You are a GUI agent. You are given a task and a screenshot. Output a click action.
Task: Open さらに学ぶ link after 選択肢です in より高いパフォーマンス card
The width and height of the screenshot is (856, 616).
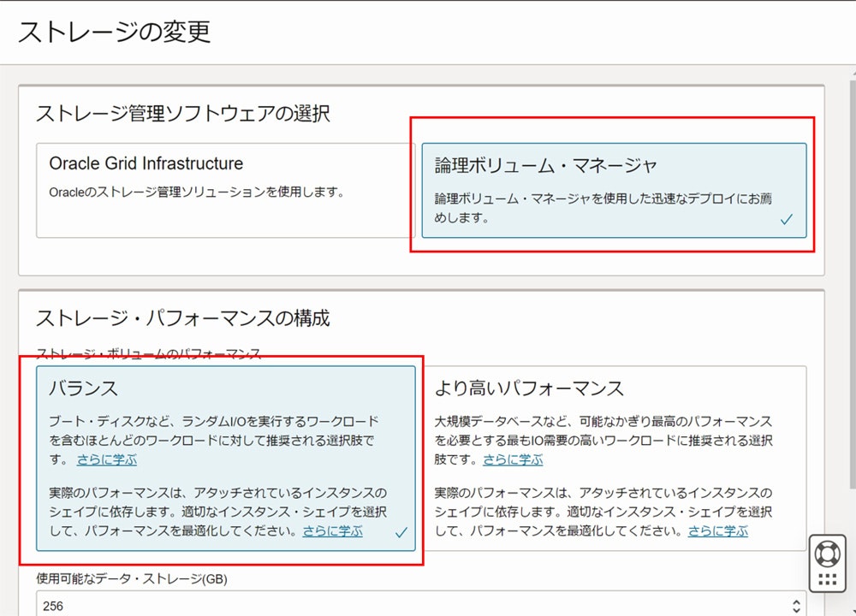click(x=513, y=459)
